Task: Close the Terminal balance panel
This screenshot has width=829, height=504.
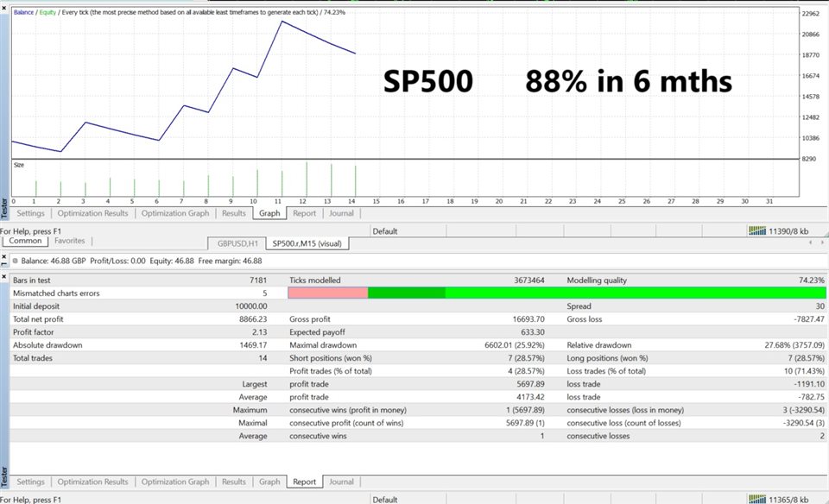Action: pos(4,257)
